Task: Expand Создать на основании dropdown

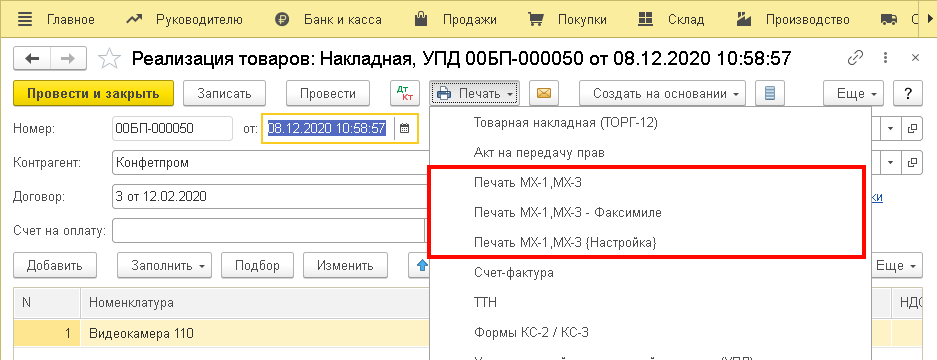Action: (x=662, y=93)
